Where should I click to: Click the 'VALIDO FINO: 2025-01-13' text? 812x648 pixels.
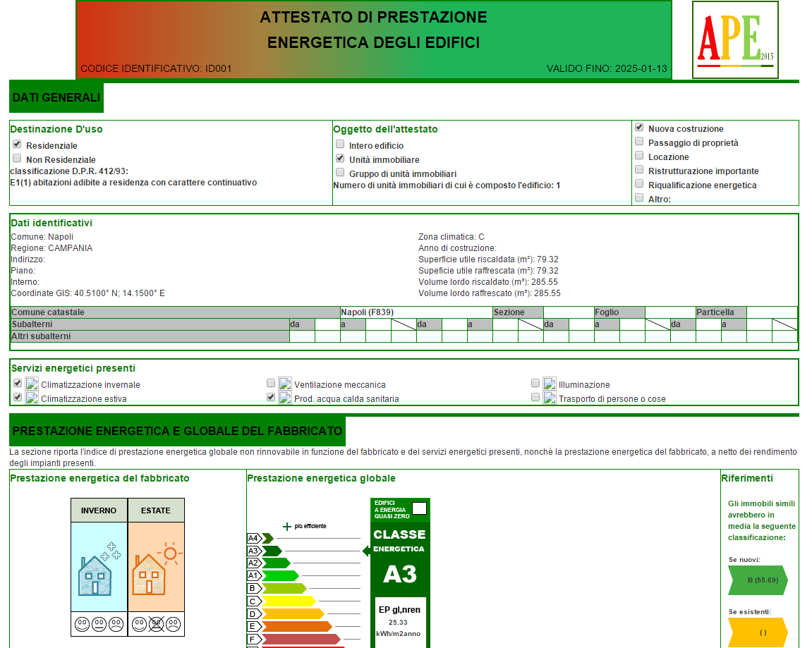click(607, 68)
